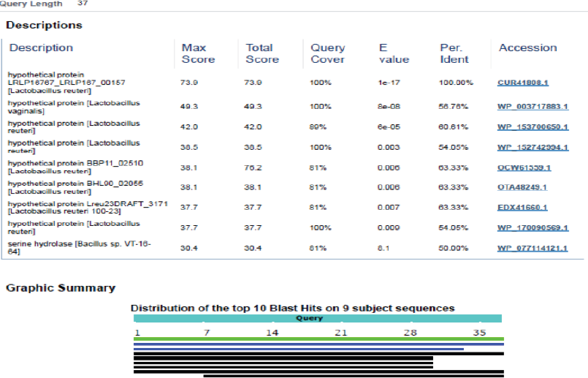Click the WP_153700650.1 accession link
This screenshot has width=588, height=378.
click(x=532, y=126)
